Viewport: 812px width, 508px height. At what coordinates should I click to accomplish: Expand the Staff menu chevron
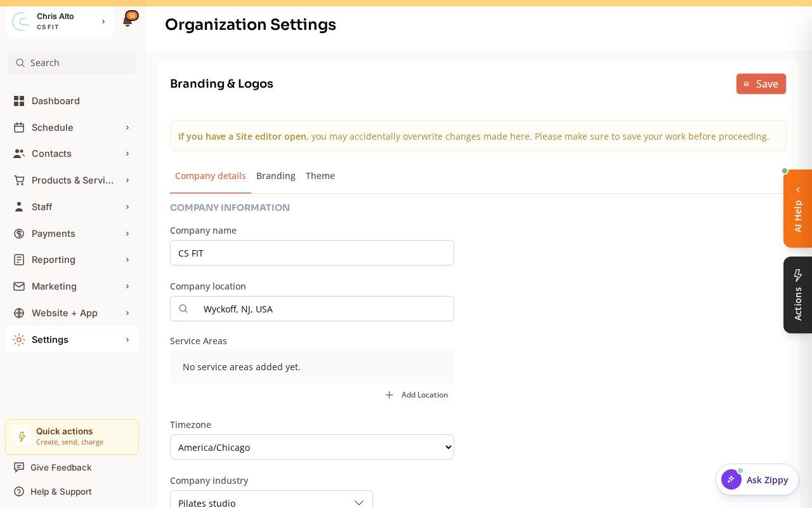point(128,207)
